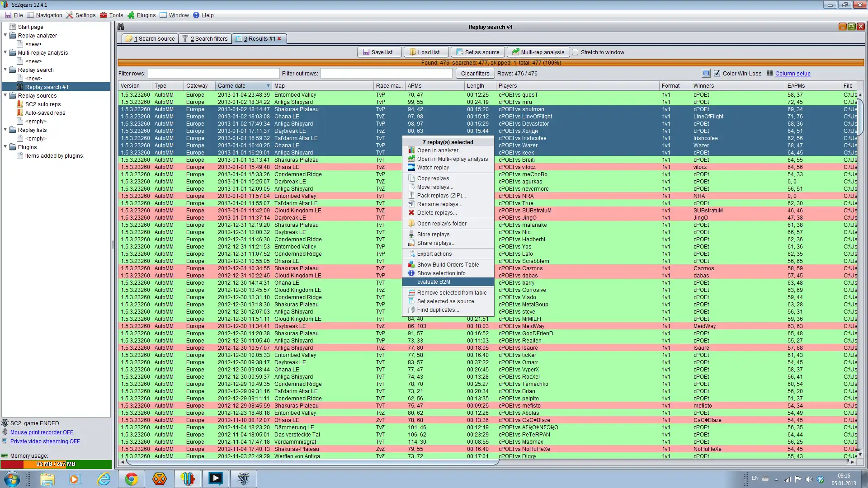Uncheck the Color Win-Loss checkbox
The image size is (868, 488).
point(717,73)
